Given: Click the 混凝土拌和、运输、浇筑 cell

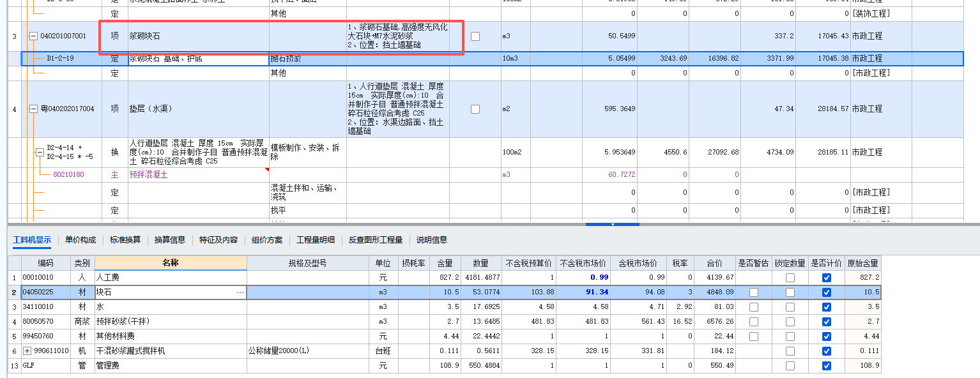Looking at the screenshot, I should [308, 192].
